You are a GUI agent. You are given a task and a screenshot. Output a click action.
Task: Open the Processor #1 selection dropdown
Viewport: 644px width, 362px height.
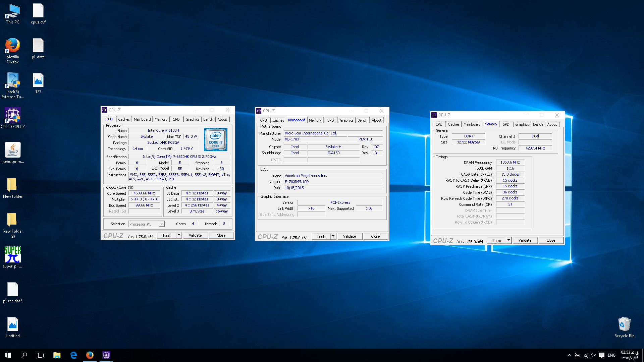[147, 224]
